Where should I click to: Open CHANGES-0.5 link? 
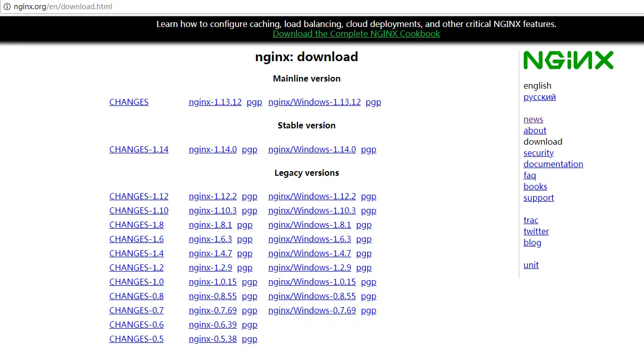(137, 339)
